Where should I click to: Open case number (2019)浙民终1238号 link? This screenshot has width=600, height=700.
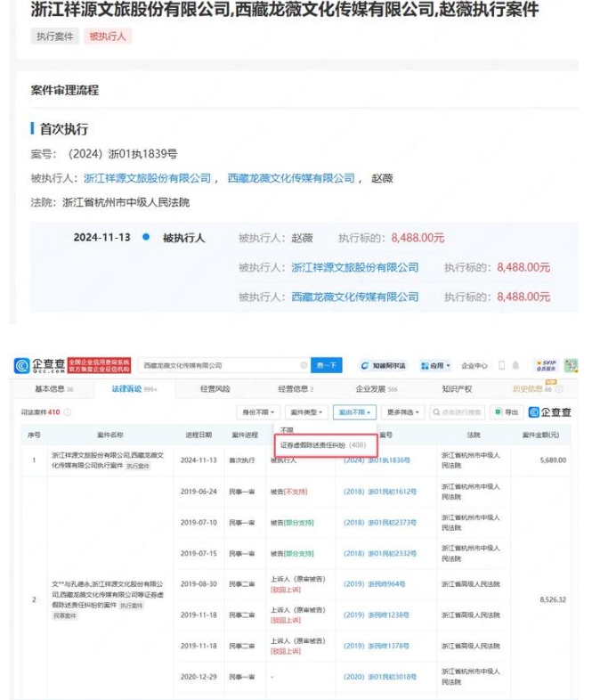tap(376, 615)
